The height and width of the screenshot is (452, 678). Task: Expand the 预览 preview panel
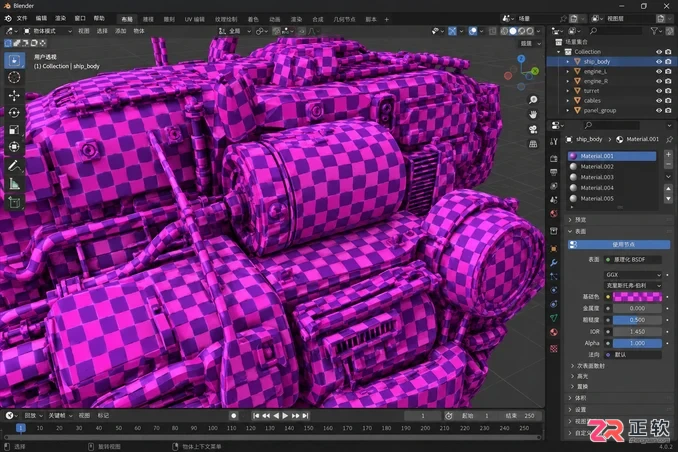point(618,220)
